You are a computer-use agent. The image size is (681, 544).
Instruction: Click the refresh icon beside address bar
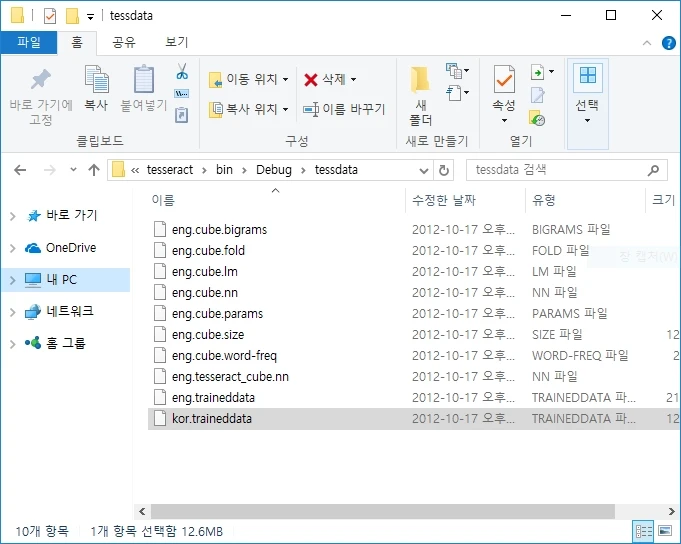click(x=445, y=170)
